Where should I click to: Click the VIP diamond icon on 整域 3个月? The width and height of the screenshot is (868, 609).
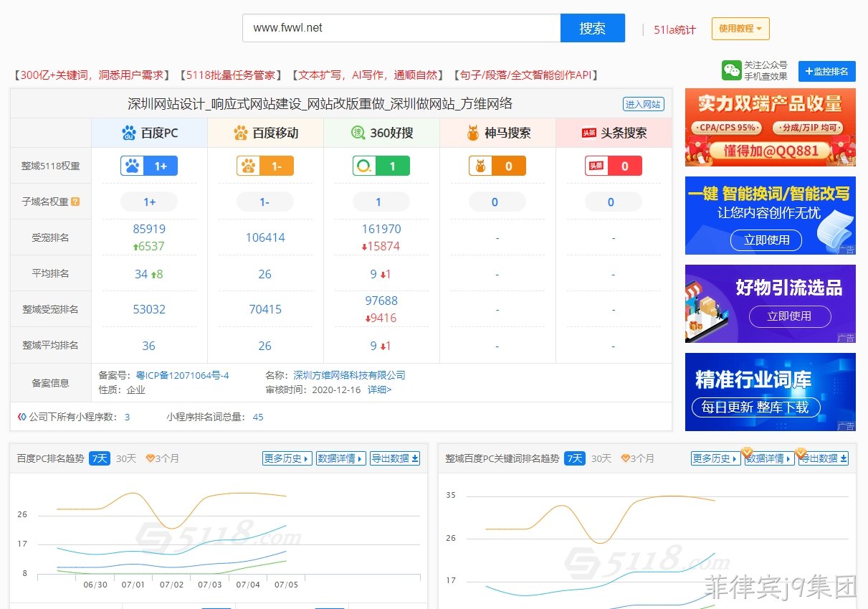(x=625, y=458)
